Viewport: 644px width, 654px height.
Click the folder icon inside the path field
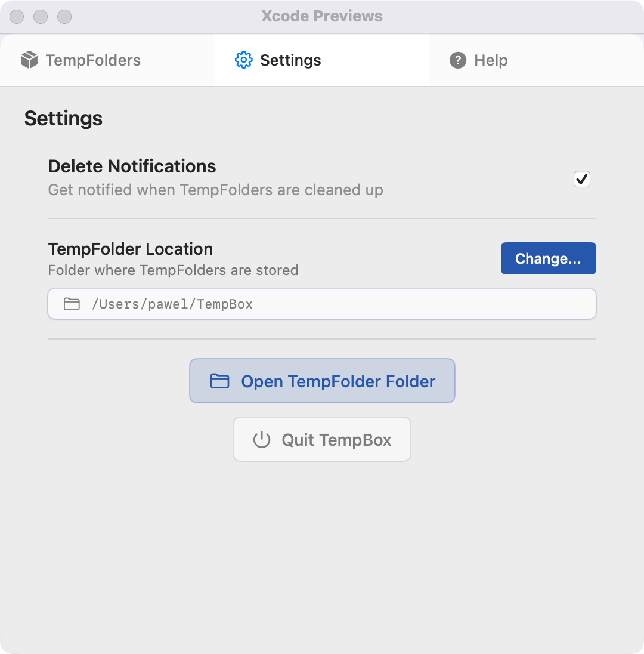tap(72, 304)
